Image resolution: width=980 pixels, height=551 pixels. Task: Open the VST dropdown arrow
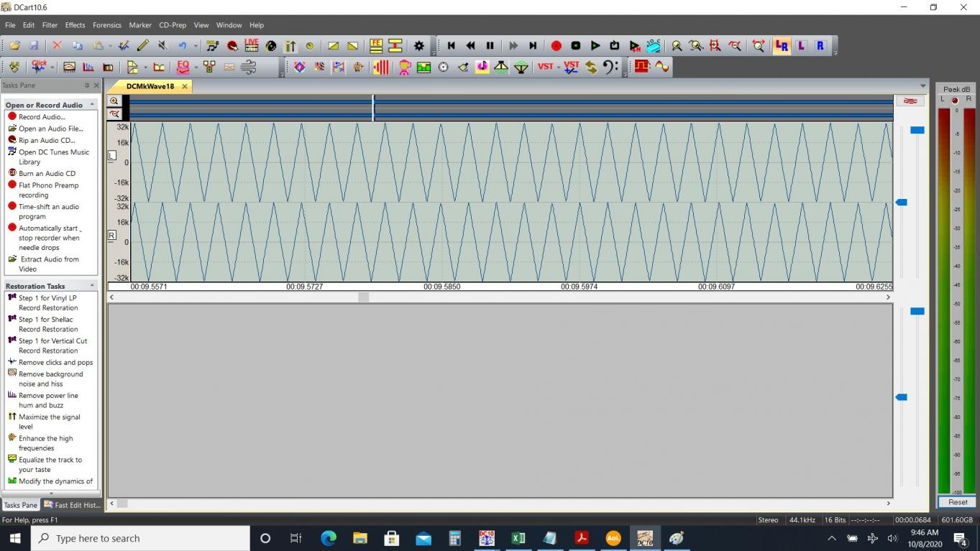click(x=559, y=67)
